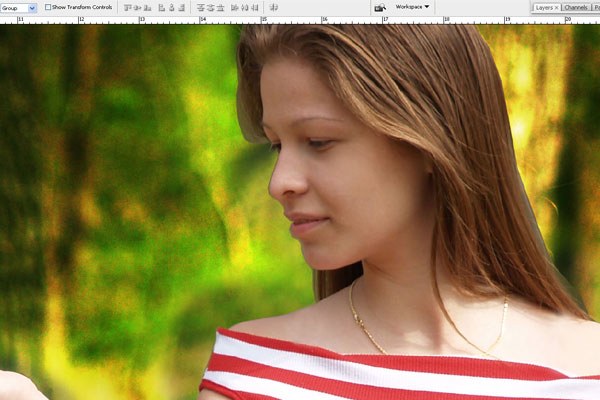
Task: Enable the Show Transform Controls checkbox
Action: coord(48,7)
